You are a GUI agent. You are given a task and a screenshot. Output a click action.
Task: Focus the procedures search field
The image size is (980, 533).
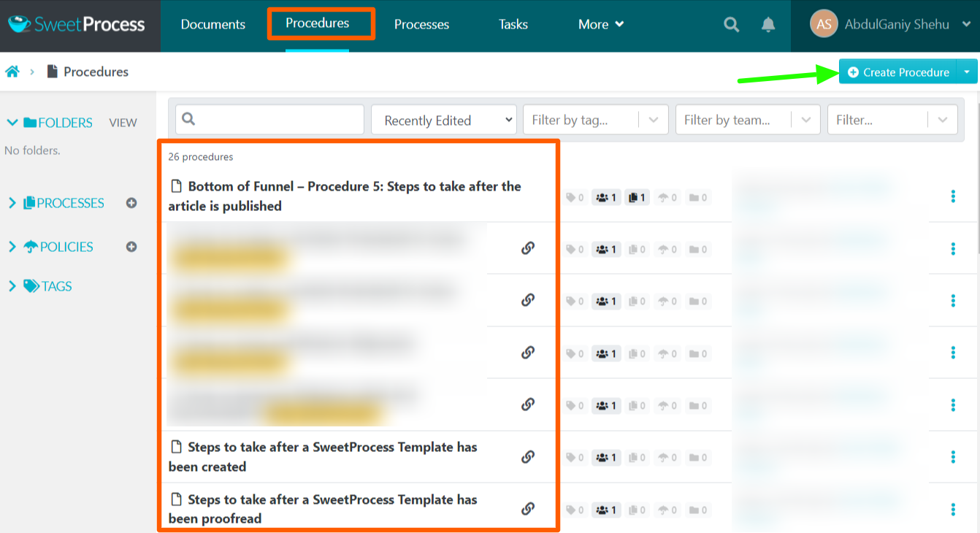point(269,120)
